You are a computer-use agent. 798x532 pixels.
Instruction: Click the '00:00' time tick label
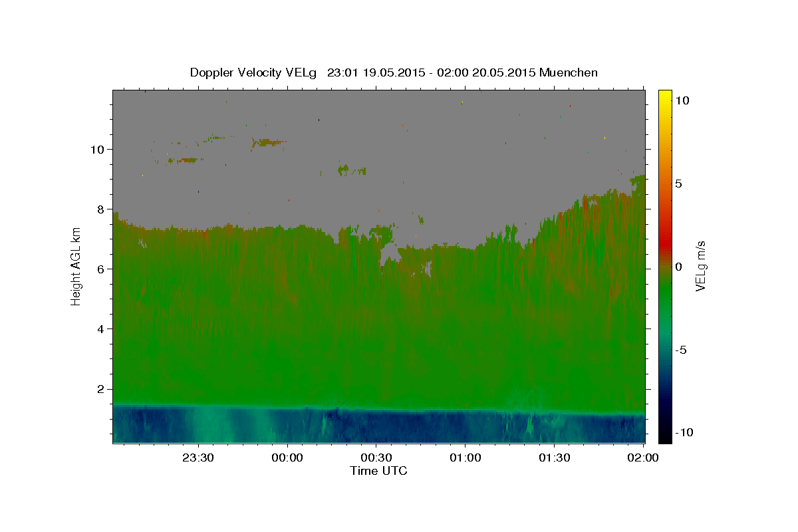[x=287, y=458]
